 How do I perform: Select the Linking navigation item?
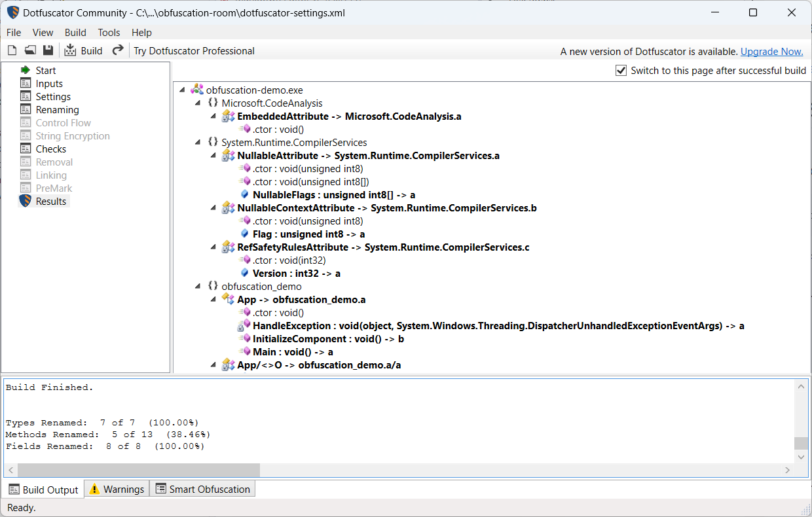pyautogui.click(x=51, y=175)
